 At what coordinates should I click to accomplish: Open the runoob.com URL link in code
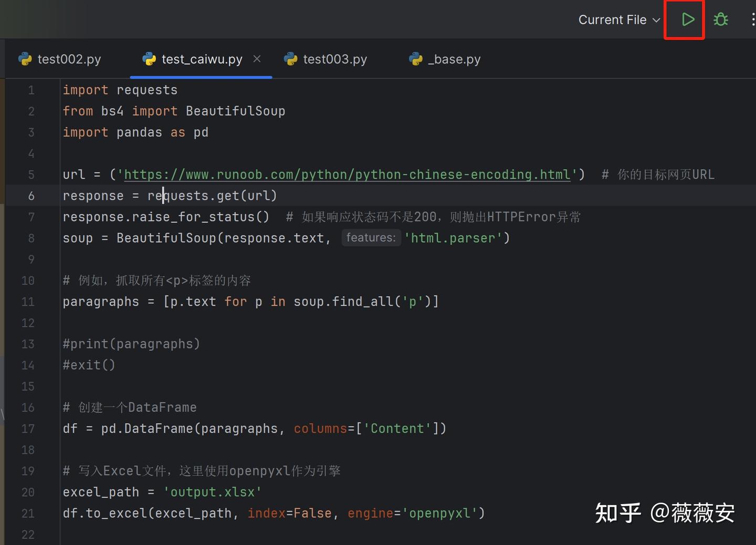346,175
